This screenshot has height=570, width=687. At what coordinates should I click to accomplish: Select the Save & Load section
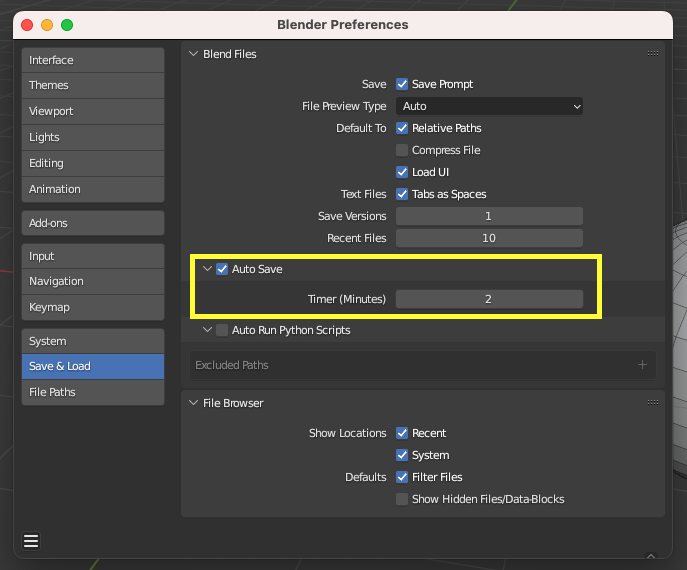pos(93,366)
